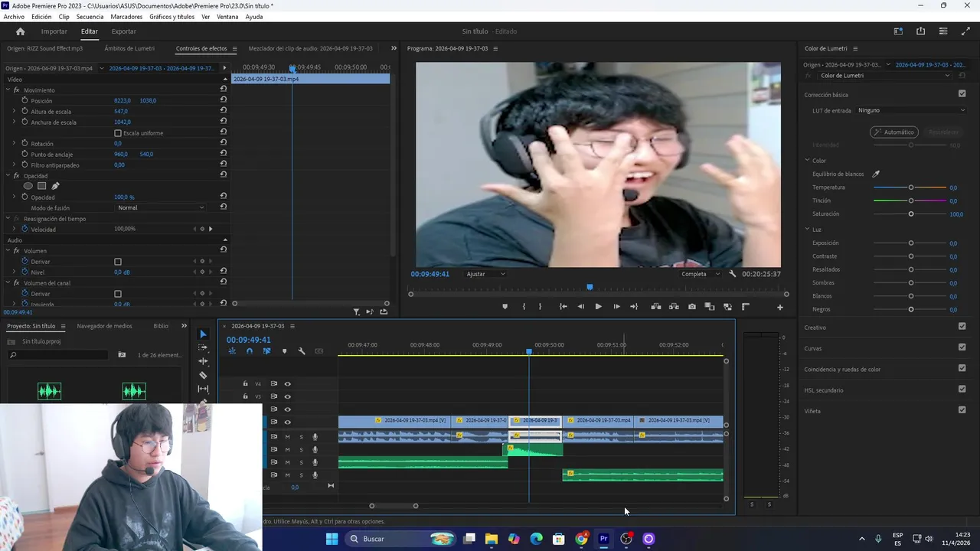This screenshot has height=551, width=980.
Task: Disable Viñeta section checkbox
Action: pos(962,409)
